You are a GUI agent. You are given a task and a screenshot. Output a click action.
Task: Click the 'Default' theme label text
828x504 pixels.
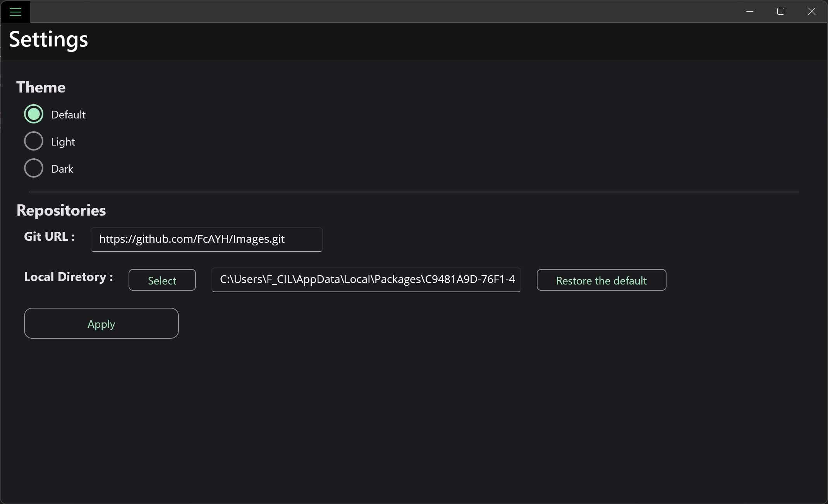click(x=68, y=115)
